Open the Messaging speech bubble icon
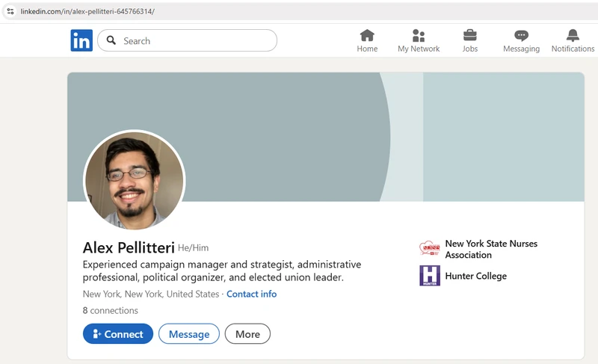 pyautogui.click(x=521, y=35)
